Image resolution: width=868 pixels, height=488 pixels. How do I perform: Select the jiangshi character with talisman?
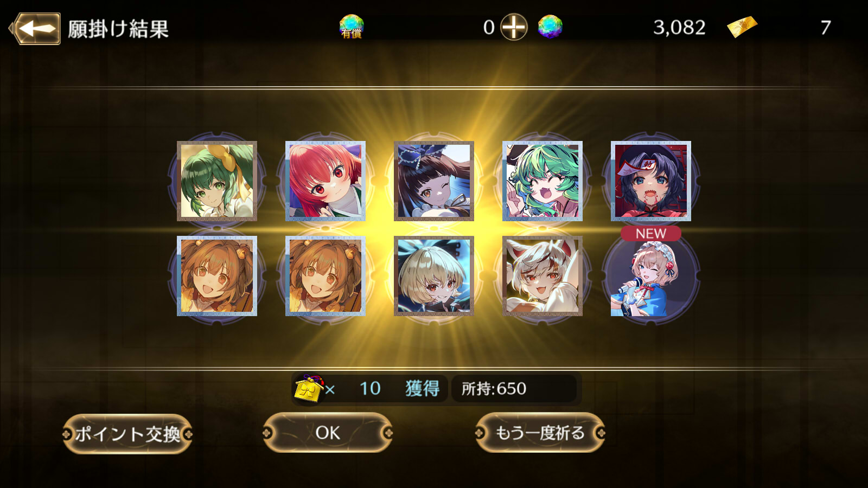[x=651, y=181]
